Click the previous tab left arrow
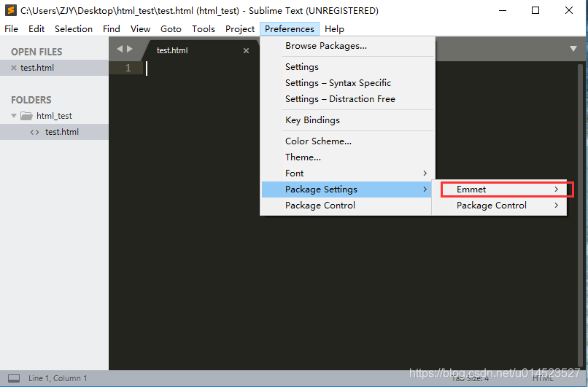 point(120,49)
